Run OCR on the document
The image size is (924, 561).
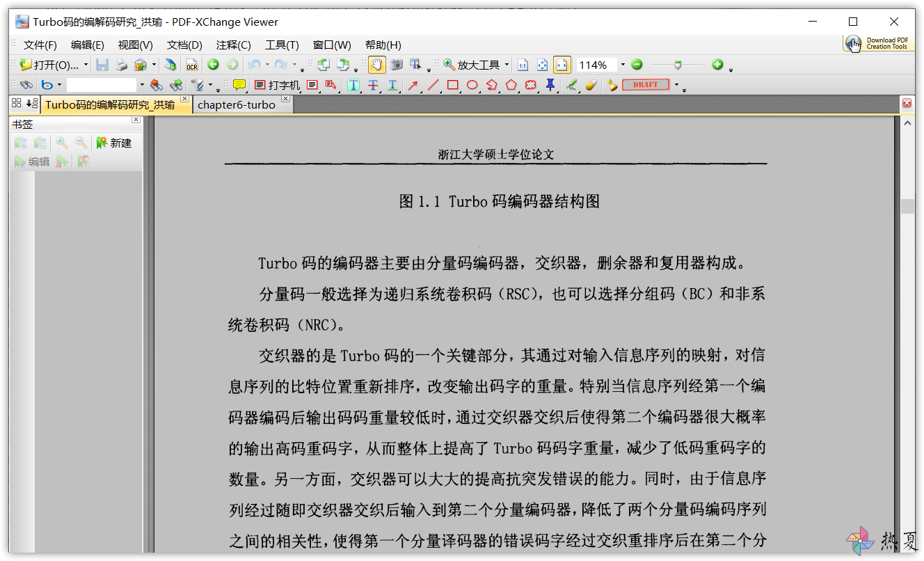point(191,65)
